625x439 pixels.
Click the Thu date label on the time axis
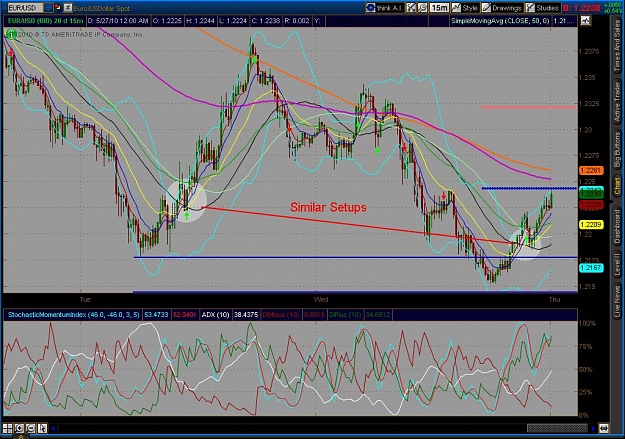coord(554,299)
